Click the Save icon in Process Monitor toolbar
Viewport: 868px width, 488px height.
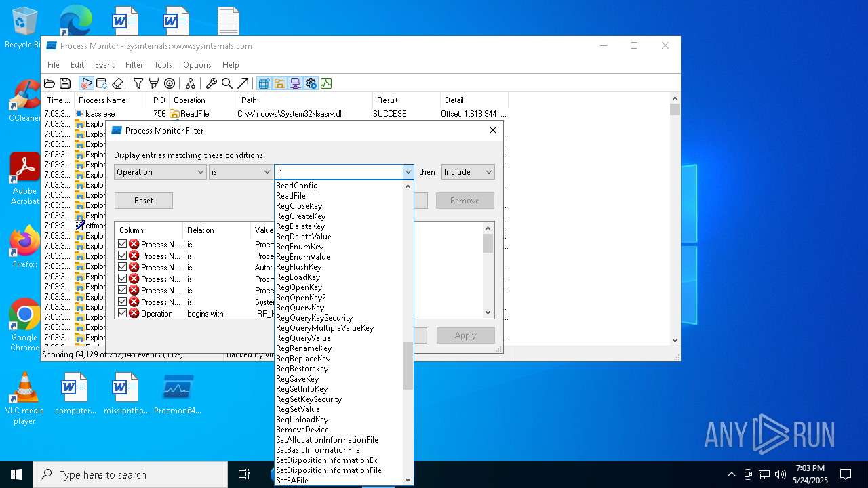click(65, 83)
